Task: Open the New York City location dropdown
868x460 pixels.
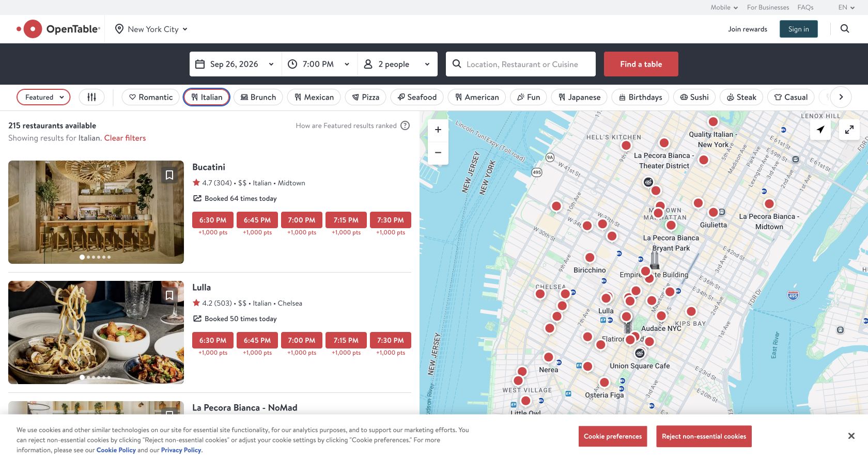Action: click(x=151, y=29)
